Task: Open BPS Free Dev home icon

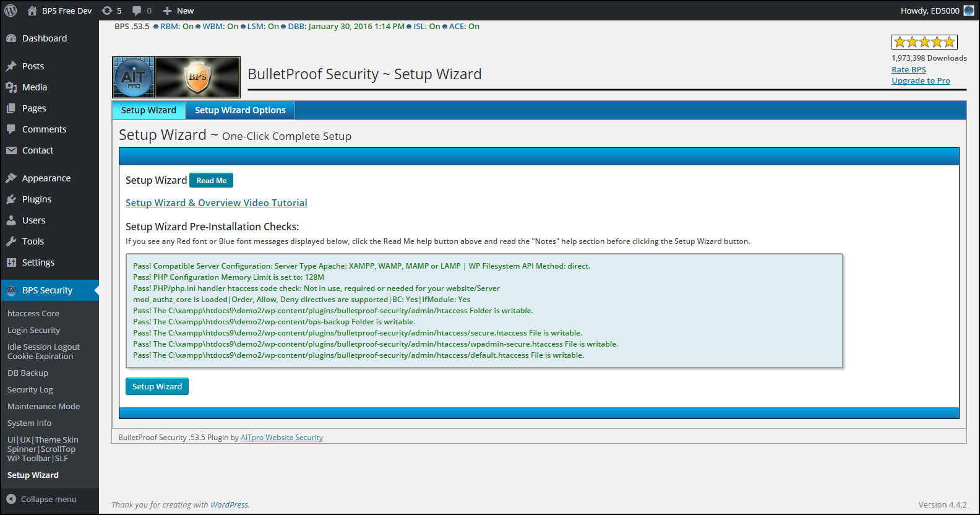Action: click(32, 11)
